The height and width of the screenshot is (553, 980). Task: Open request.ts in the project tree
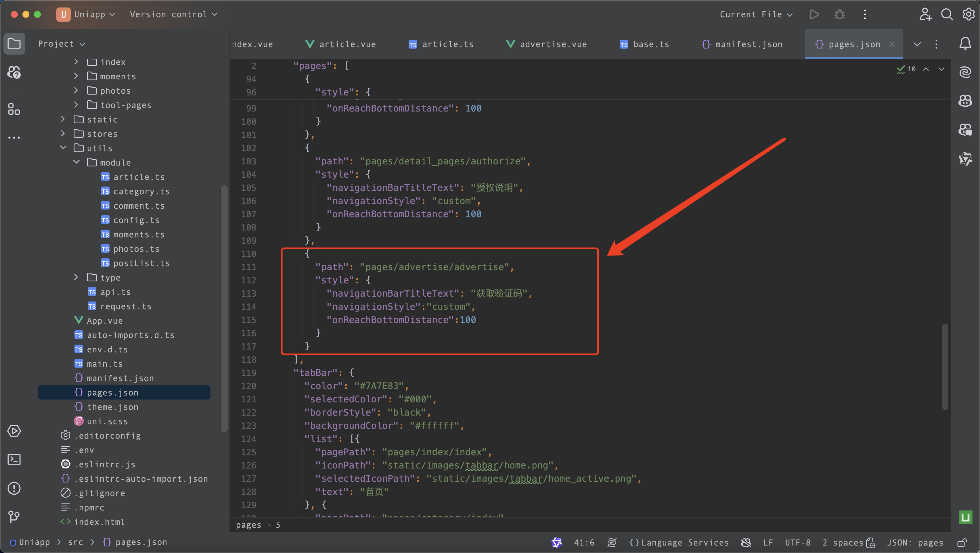pyautogui.click(x=126, y=307)
